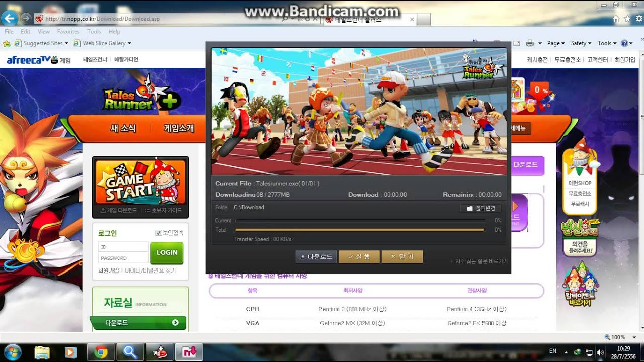This screenshot has height=362, width=644.
Task: Open the File menu
Action: click(x=9, y=31)
